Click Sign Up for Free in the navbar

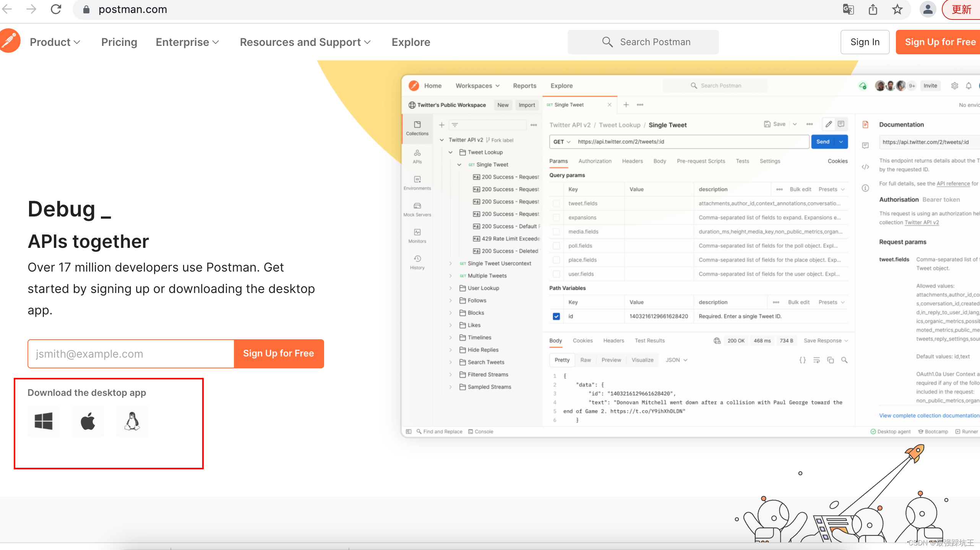(938, 42)
